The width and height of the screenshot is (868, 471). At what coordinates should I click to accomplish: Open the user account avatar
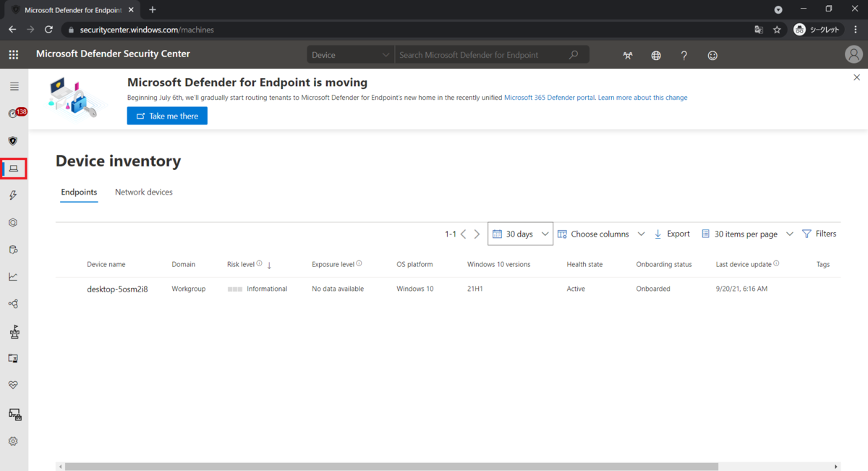[854, 55]
